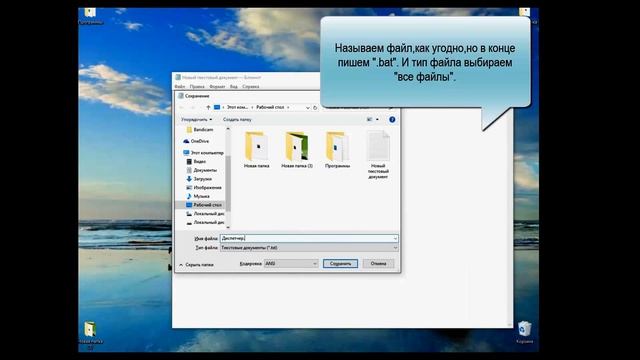Refresh the folder view in the save dialog
The image size is (640, 360).
pos(315,108)
